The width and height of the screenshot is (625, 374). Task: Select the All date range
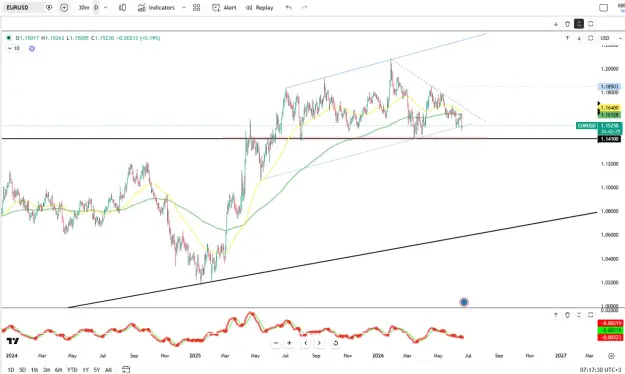108,370
